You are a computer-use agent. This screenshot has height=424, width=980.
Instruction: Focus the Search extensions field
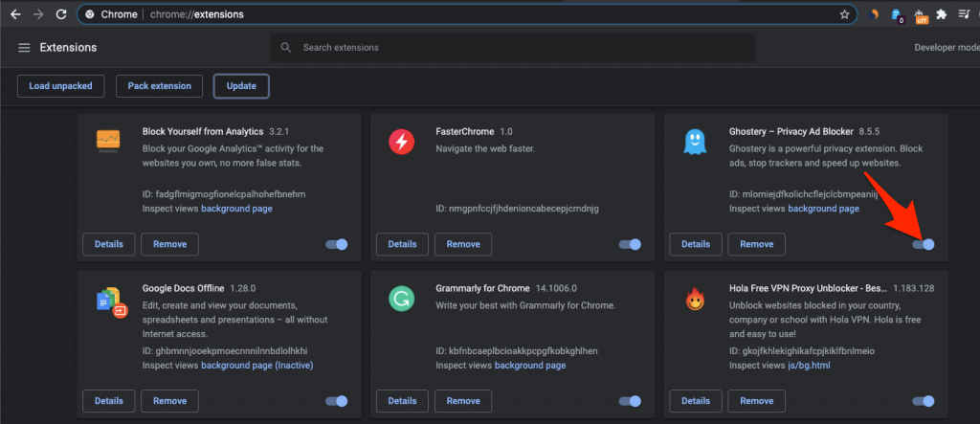[513, 48]
